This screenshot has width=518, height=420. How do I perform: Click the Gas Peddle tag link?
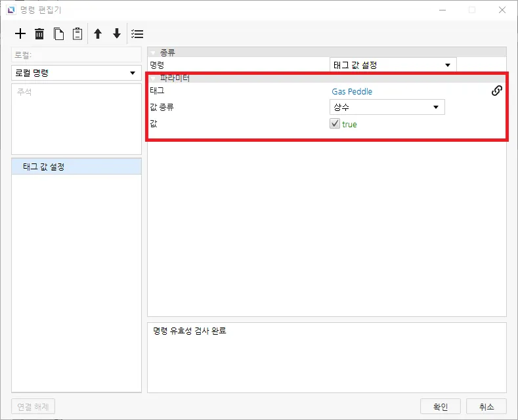[352, 92]
